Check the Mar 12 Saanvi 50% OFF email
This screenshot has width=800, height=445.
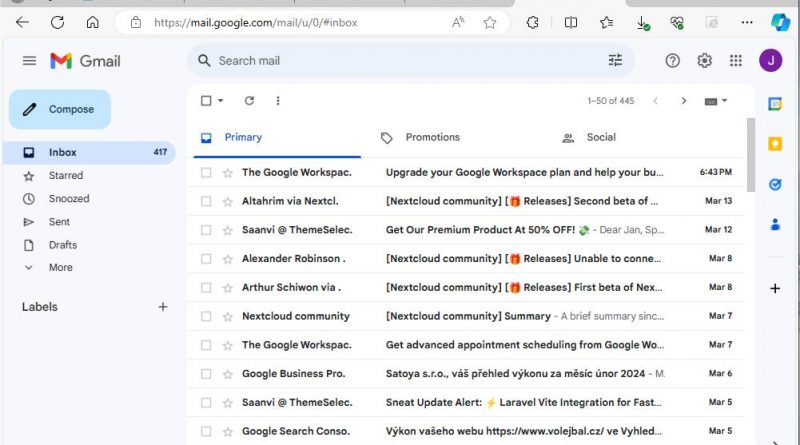[206, 230]
